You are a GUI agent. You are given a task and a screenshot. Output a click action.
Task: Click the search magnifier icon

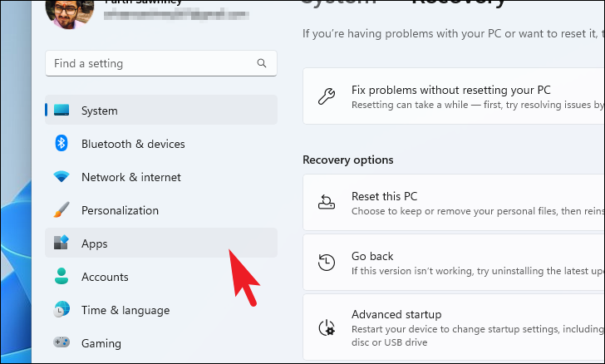pos(262,63)
